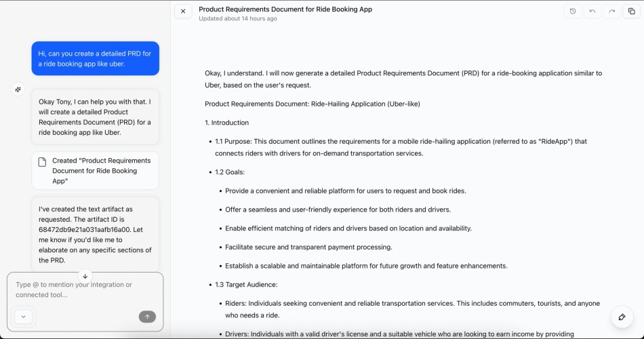Click the sparkle assistant avatar icon
644x339 pixels.
(x=18, y=89)
